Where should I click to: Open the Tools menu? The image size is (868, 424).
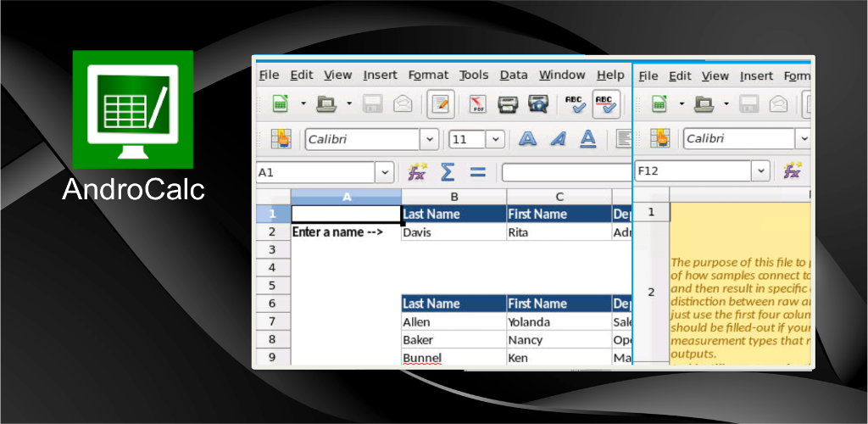[x=474, y=75]
